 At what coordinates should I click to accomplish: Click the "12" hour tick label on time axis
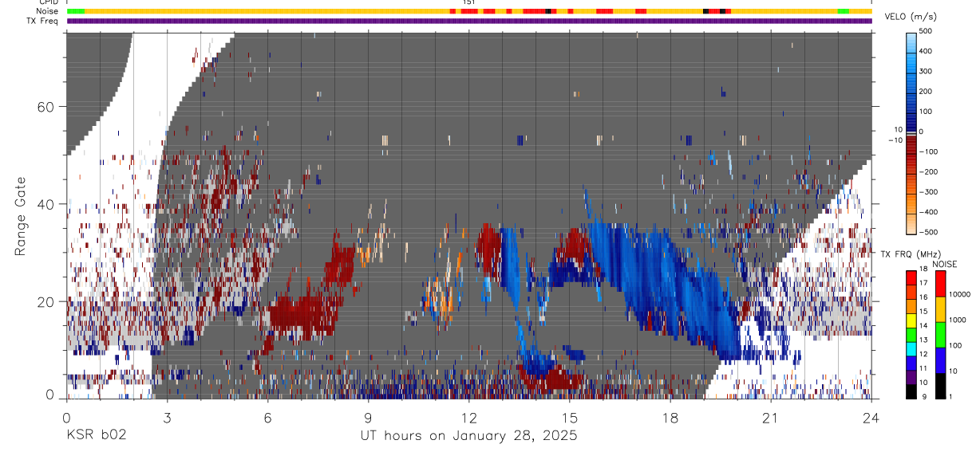coord(468,418)
